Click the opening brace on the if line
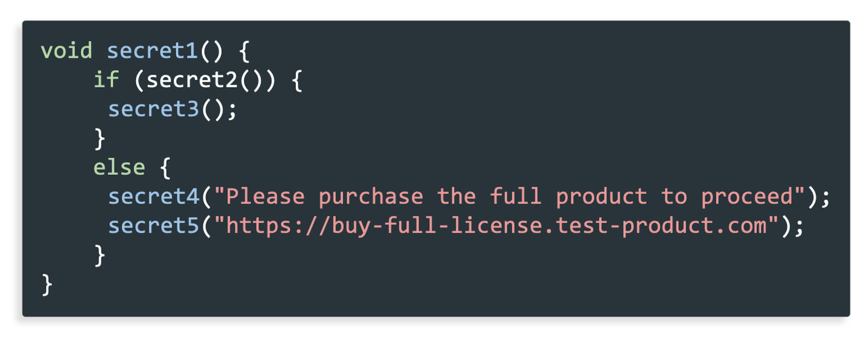The image size is (868, 343). pos(297,81)
